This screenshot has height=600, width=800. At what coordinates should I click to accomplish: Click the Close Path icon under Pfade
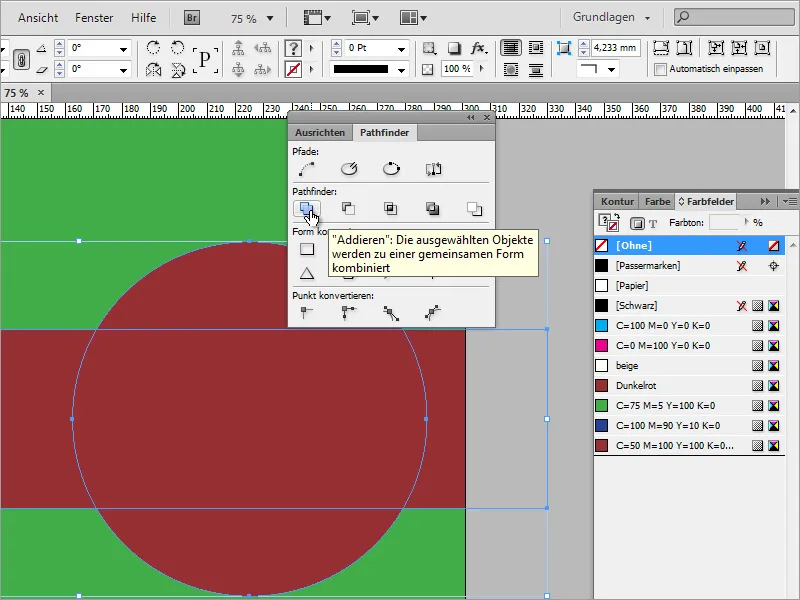pos(391,168)
